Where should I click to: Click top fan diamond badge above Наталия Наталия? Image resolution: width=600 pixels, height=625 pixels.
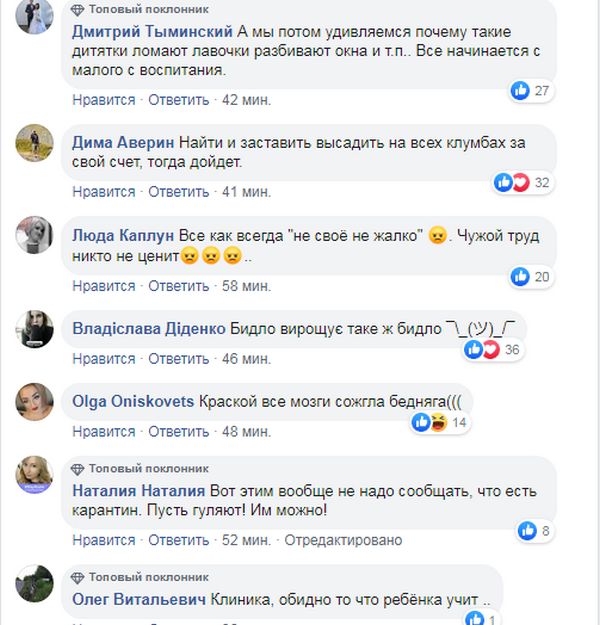(x=78, y=468)
